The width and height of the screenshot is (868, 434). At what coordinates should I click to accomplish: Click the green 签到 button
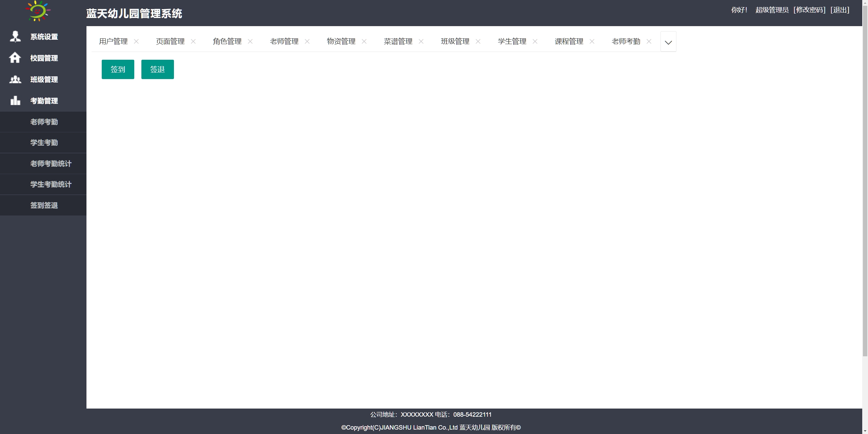click(118, 69)
